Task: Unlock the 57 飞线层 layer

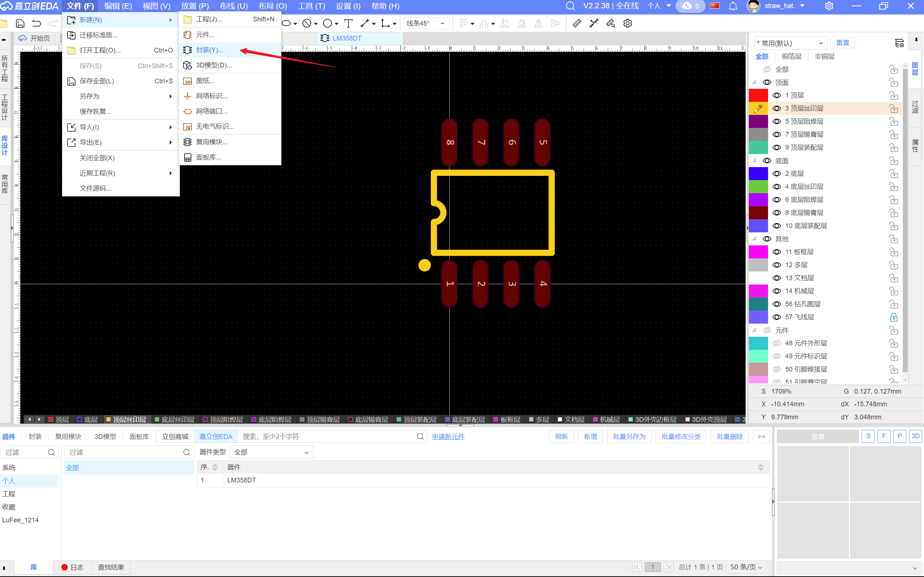Action: (x=894, y=317)
